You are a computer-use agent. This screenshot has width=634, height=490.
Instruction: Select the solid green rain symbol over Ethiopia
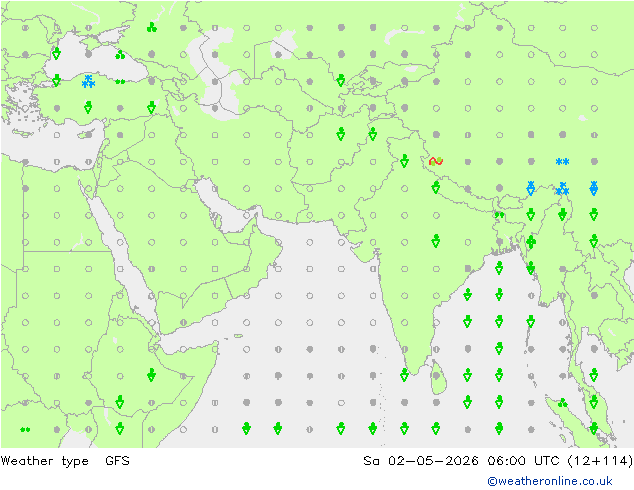(152, 375)
